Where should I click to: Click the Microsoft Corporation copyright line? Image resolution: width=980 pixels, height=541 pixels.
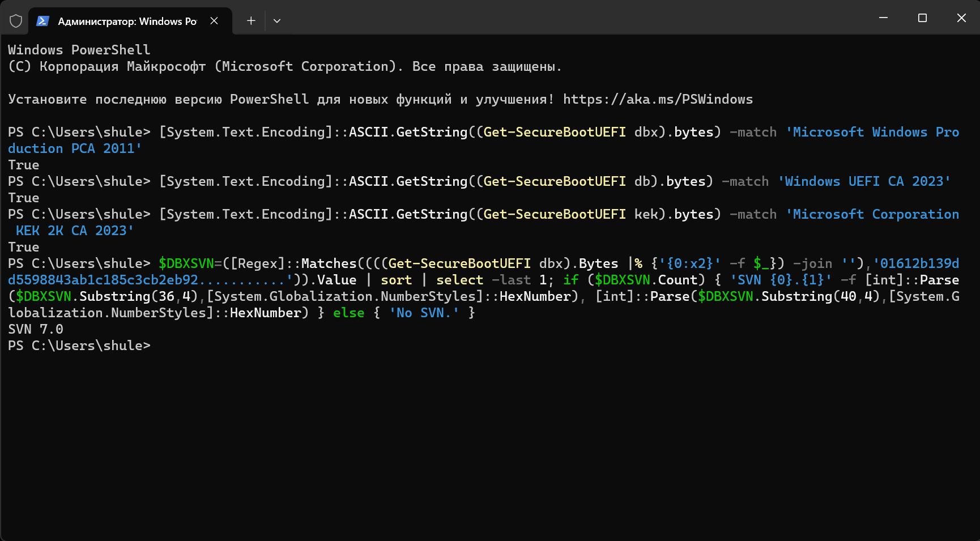[x=284, y=66]
